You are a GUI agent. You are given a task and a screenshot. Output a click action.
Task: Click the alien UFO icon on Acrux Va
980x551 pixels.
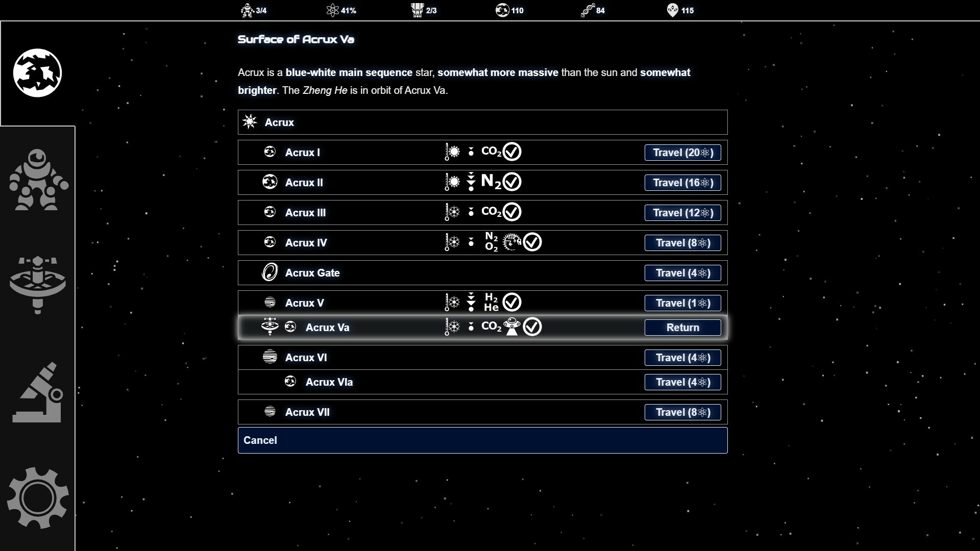click(511, 327)
